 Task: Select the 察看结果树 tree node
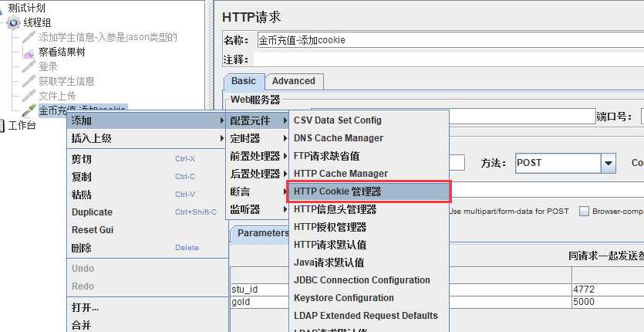click(x=62, y=53)
